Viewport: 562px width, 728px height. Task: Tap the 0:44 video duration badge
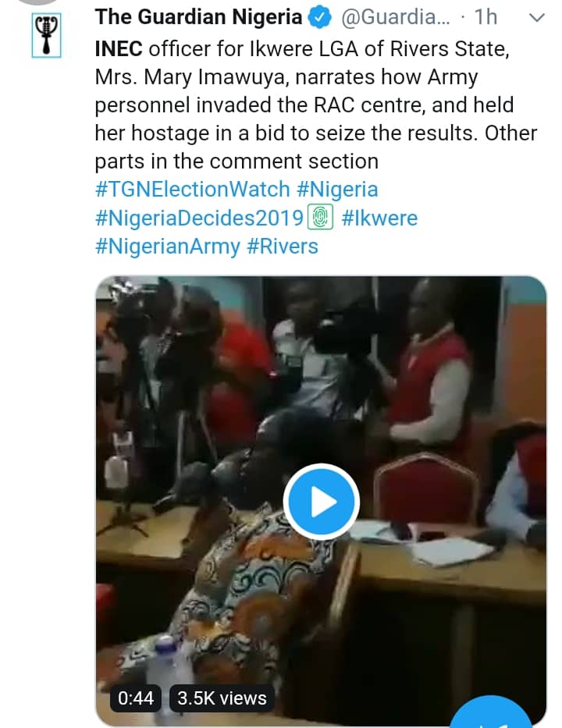tap(136, 697)
